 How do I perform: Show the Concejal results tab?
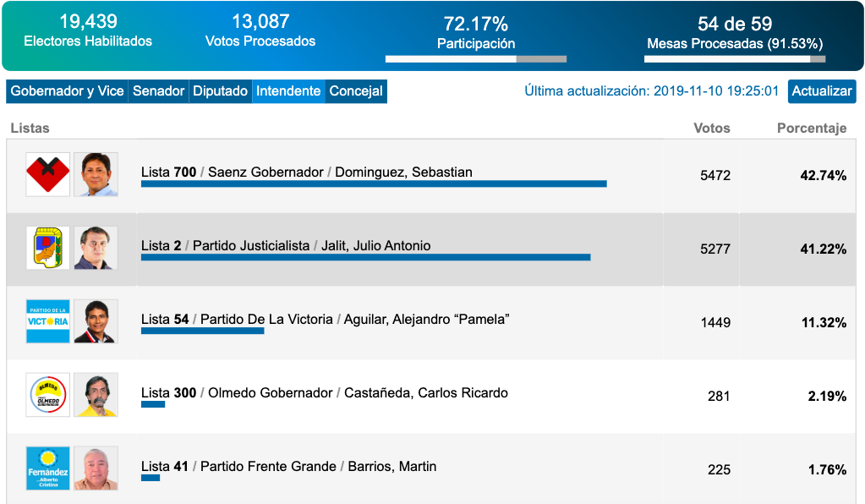356,91
